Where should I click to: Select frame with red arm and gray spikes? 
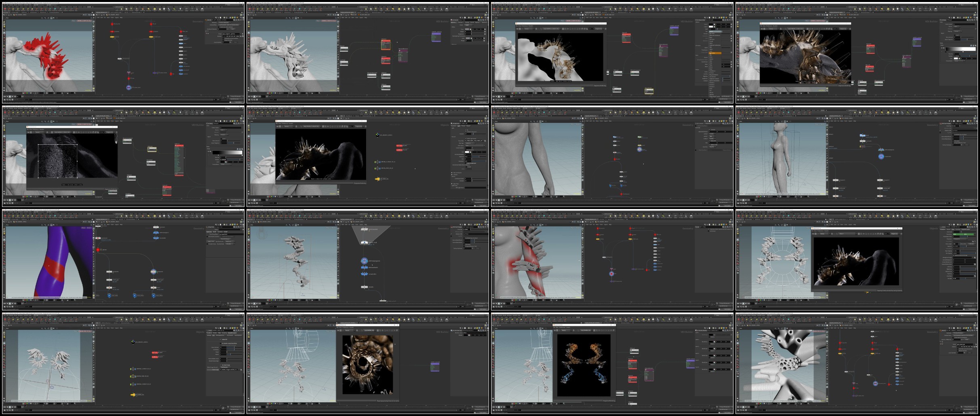(612, 260)
